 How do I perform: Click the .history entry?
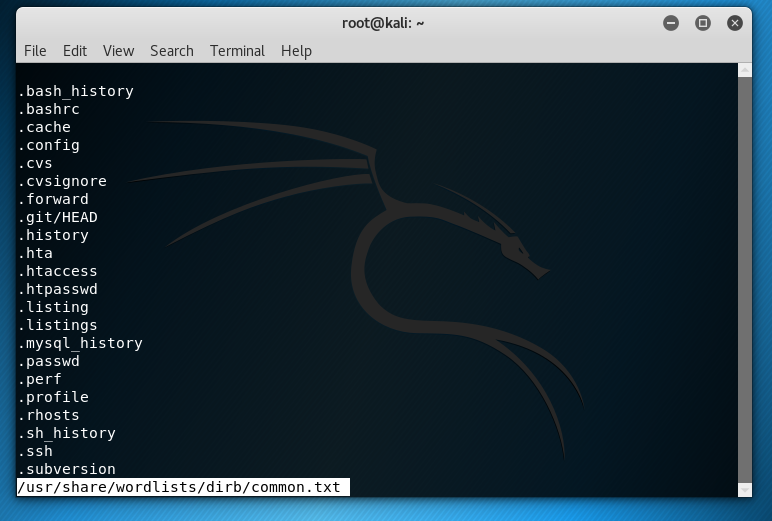[x=53, y=235]
